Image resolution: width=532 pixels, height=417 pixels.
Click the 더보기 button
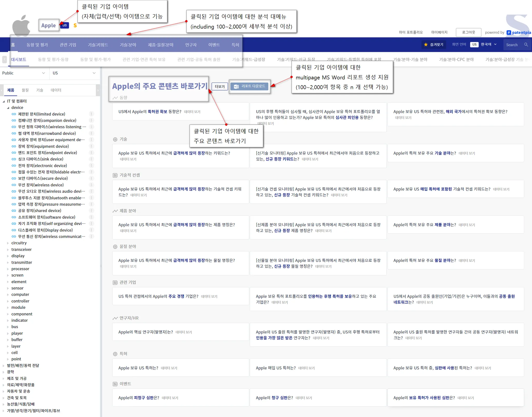[x=220, y=86]
